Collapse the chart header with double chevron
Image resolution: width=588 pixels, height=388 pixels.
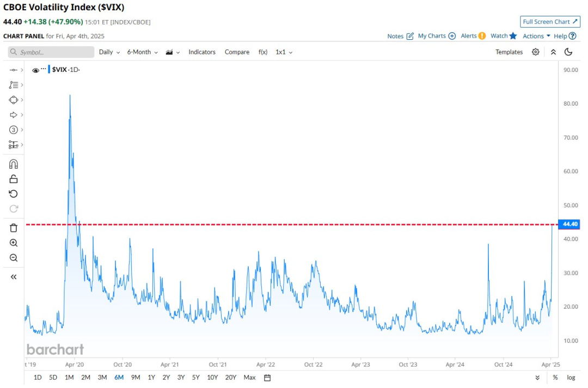click(553, 52)
